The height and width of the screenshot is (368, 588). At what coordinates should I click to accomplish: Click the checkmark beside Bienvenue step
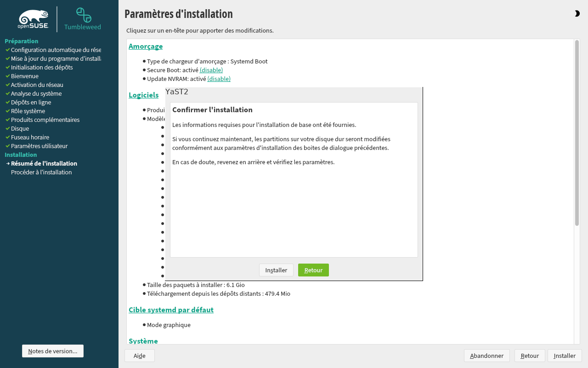7,76
